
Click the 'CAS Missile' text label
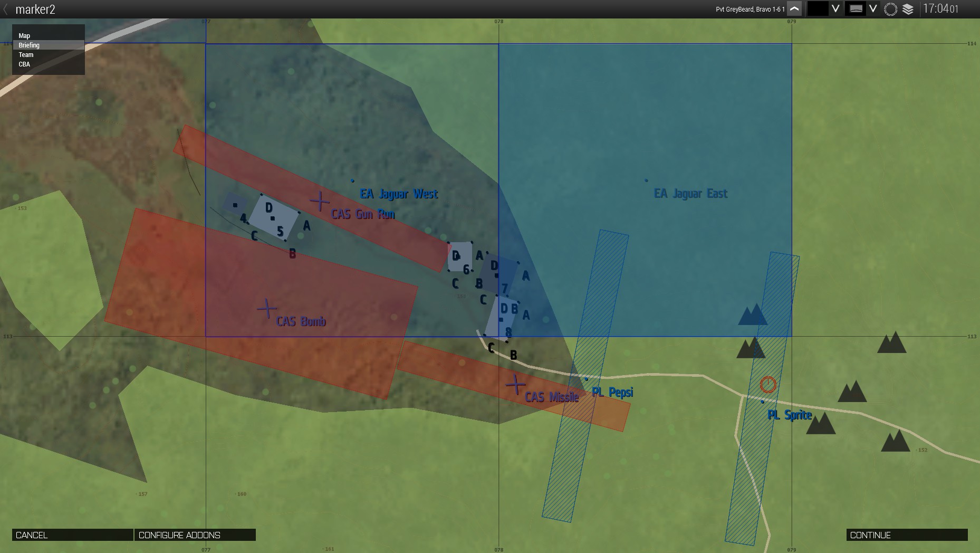[552, 397]
